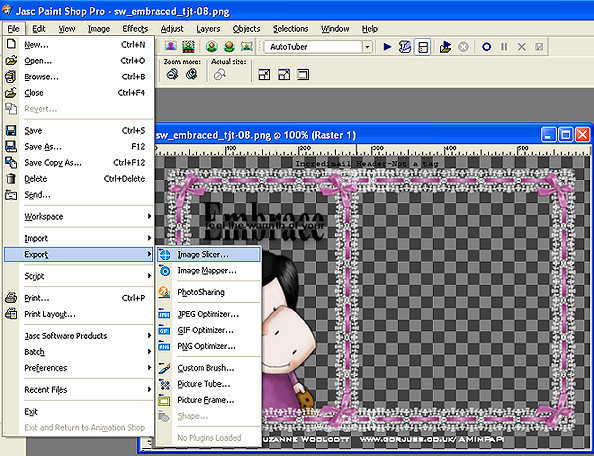
Task: Open the Selections menu
Action: point(291,29)
